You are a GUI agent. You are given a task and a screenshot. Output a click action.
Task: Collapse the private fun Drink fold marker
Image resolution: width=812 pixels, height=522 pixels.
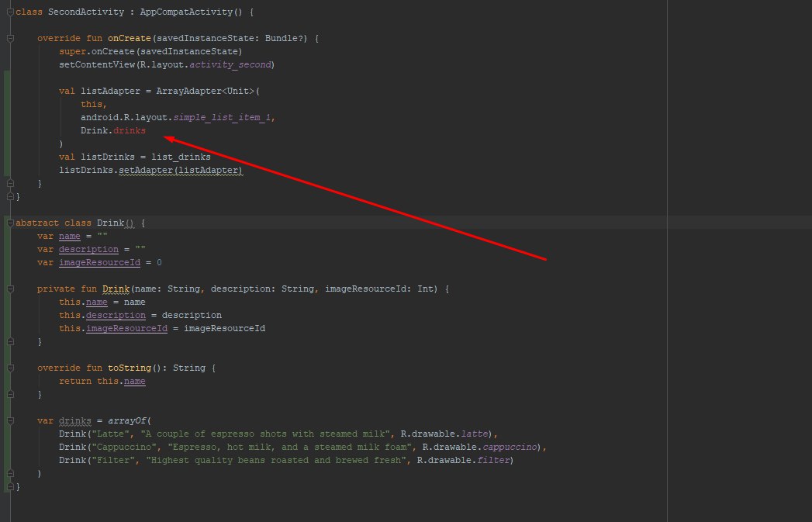(10, 289)
